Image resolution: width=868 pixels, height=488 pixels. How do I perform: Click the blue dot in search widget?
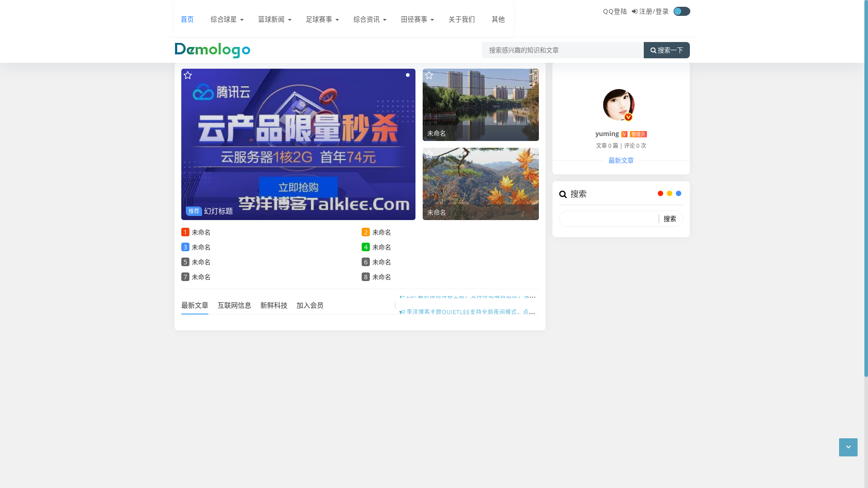[679, 193]
